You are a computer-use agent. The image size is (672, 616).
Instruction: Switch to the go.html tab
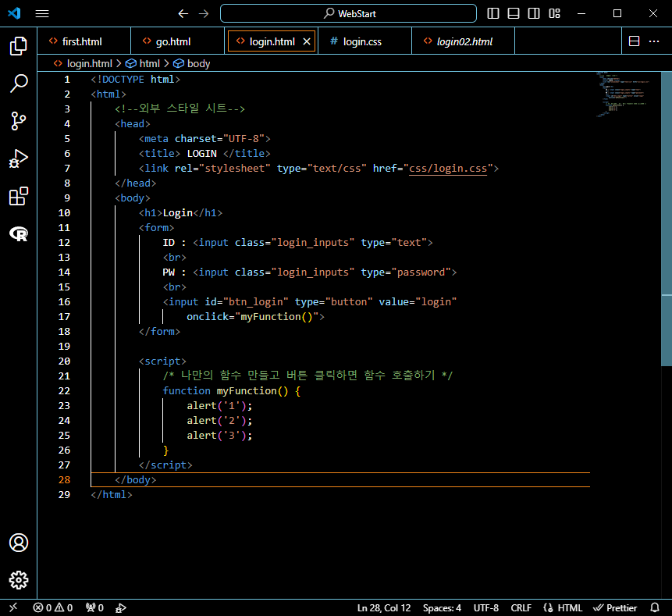pos(177,41)
